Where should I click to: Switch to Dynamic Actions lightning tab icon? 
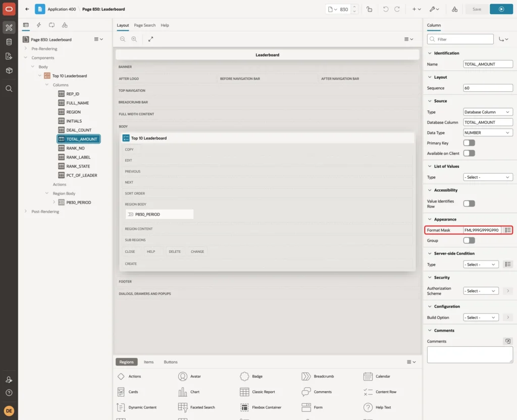click(x=38, y=25)
